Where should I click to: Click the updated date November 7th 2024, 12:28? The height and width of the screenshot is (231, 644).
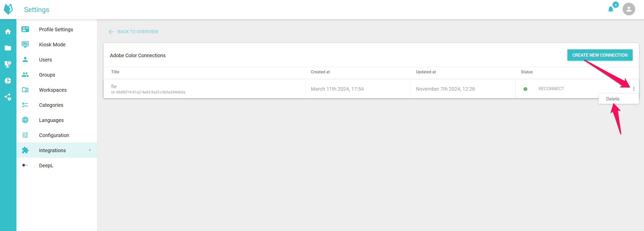click(445, 89)
